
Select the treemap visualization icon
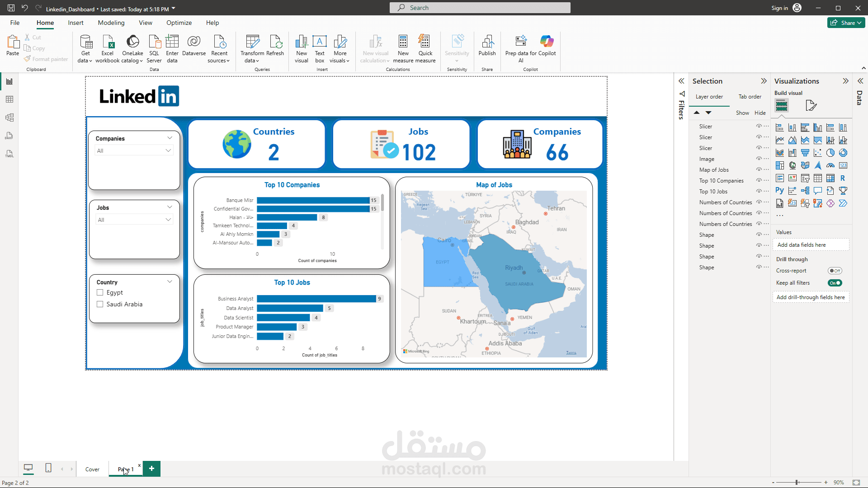pos(780,165)
